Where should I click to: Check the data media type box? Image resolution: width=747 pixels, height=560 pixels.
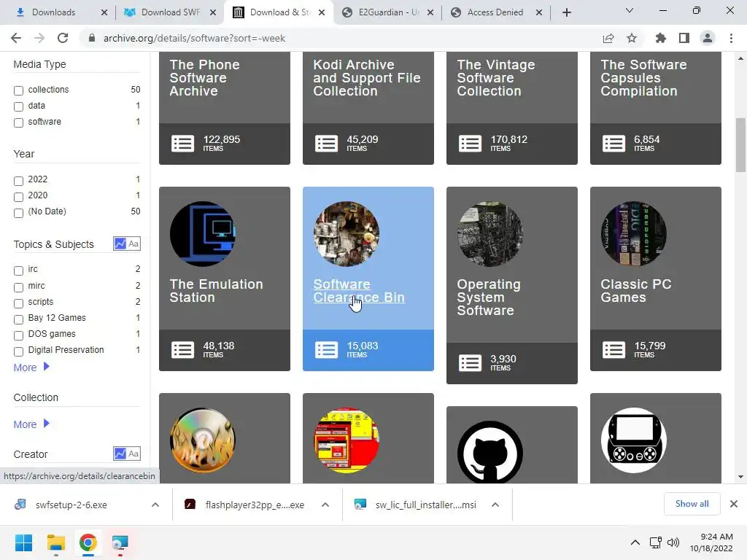click(18, 106)
